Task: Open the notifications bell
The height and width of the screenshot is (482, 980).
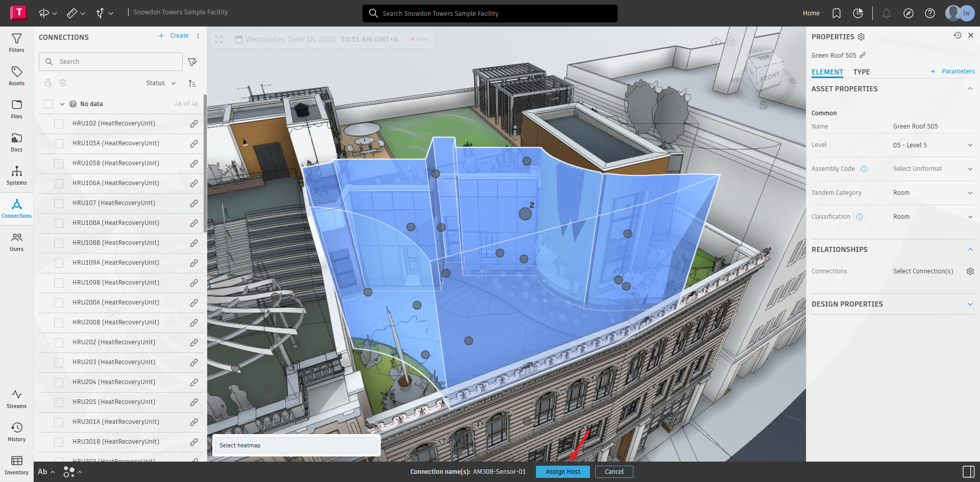Action: (x=887, y=13)
